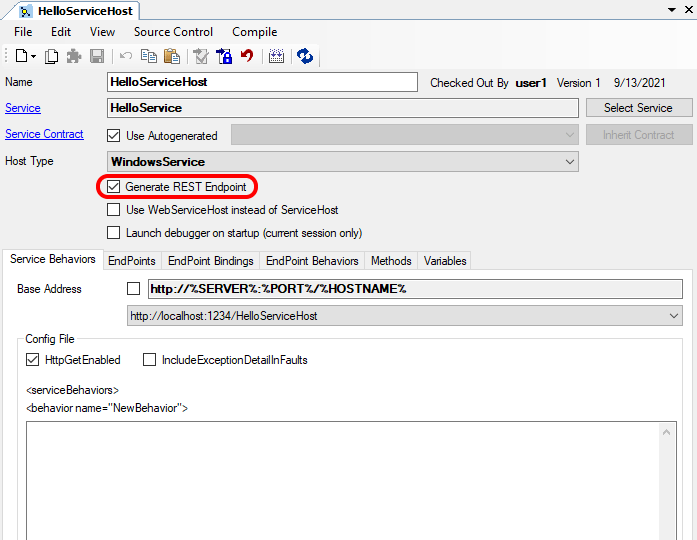Click the check-out blue padlock icon

pyautogui.click(x=224, y=56)
